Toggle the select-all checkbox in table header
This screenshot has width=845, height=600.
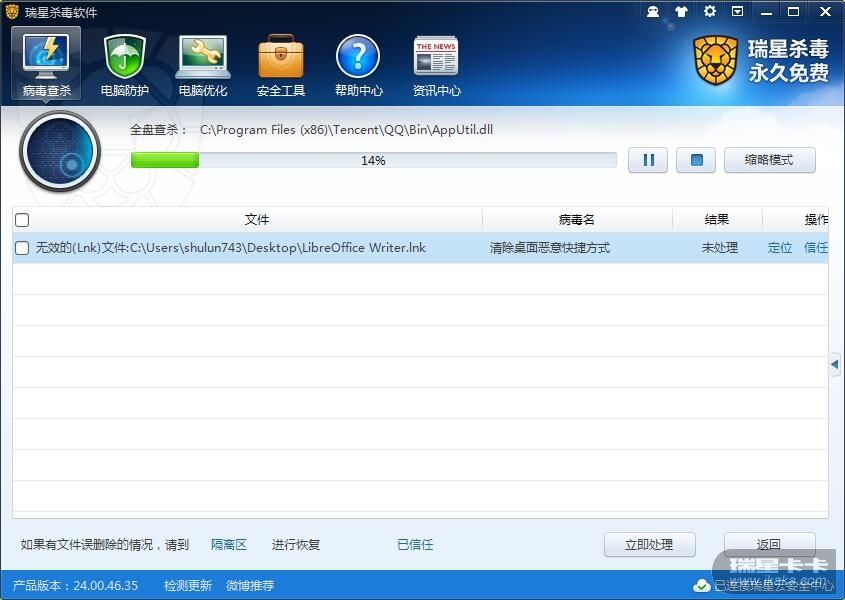click(x=22, y=220)
